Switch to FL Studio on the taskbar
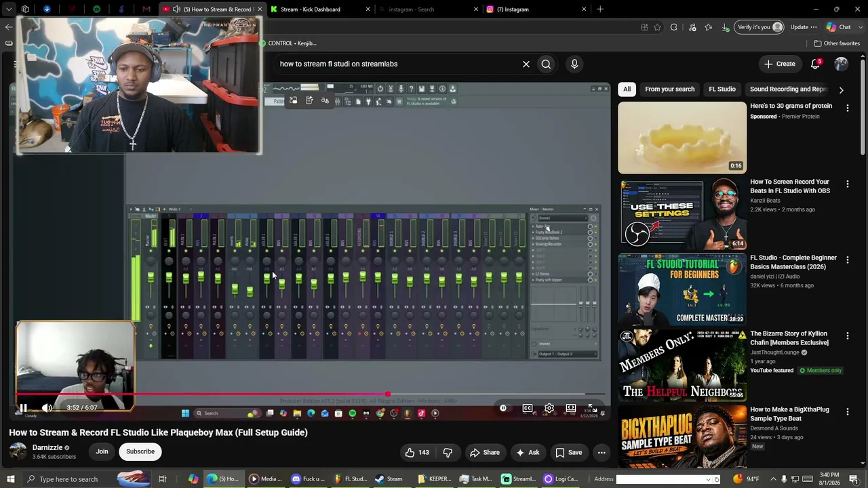Image resolution: width=868 pixels, height=488 pixels. click(x=350, y=479)
